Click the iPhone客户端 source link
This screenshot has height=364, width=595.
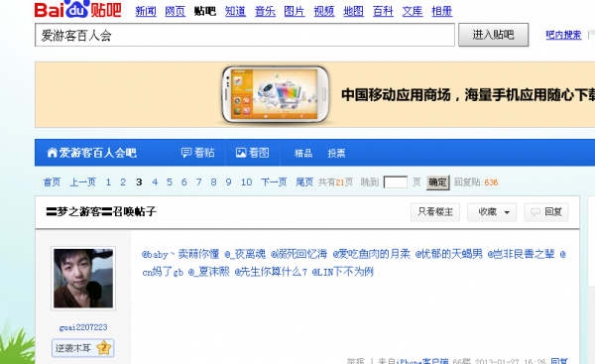pyautogui.click(x=422, y=361)
